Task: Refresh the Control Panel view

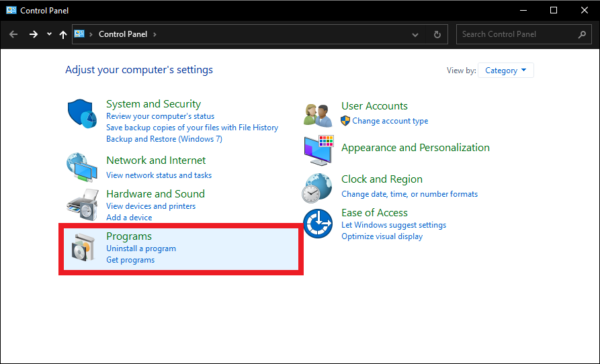Action: coord(437,34)
